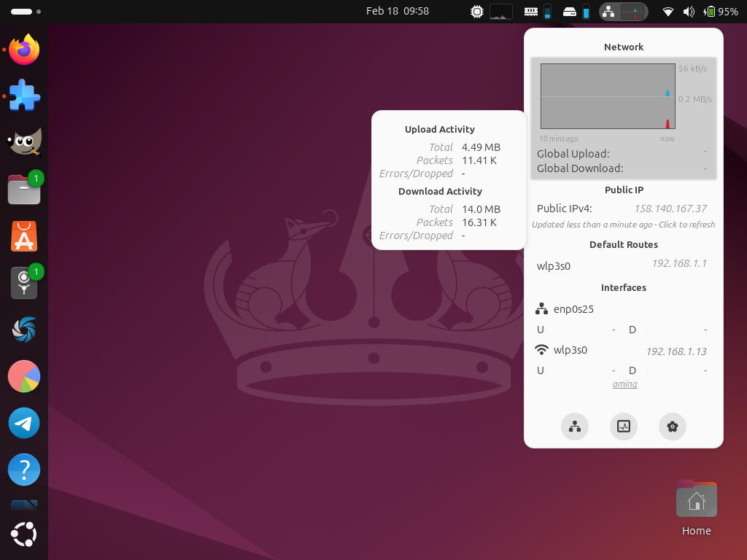
Task: Click default route wlp3s0 entry
Action: point(554,266)
